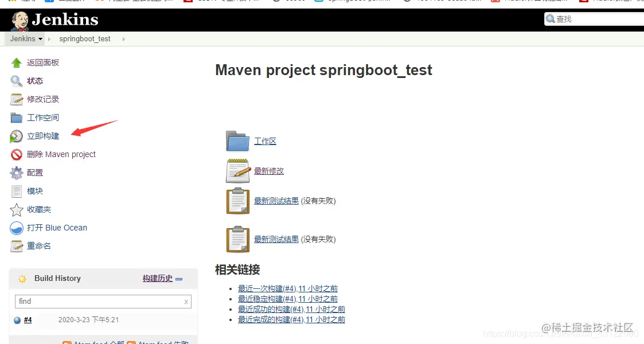The height and width of the screenshot is (344, 644).
Task: Click the Blue Ocean sphere icon
Action: coord(17,228)
